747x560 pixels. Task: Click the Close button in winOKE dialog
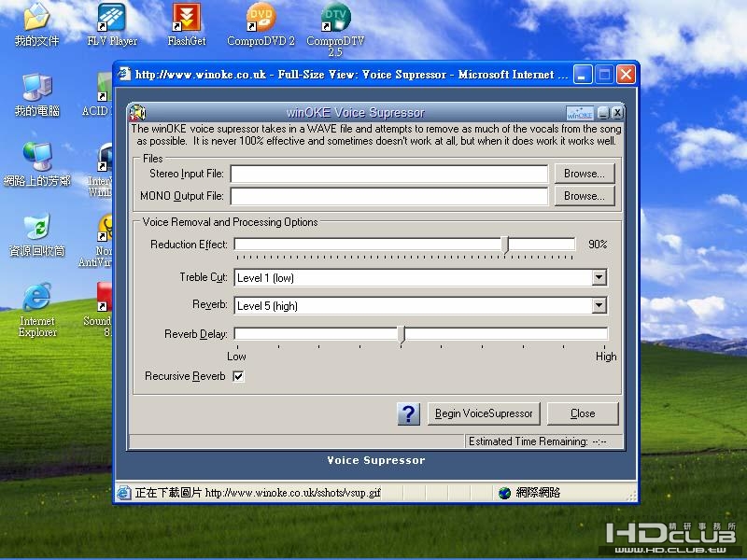(583, 413)
